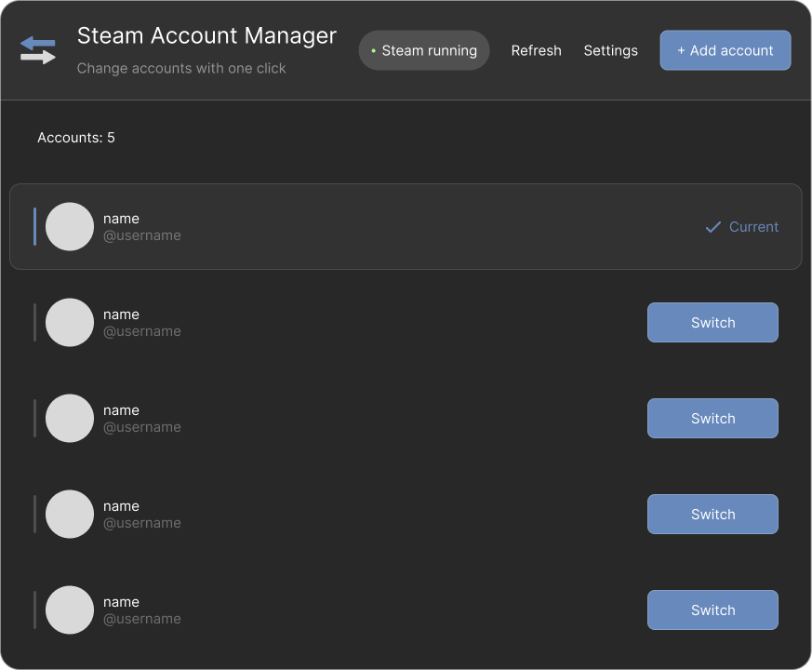Click the Steam running status pill
Viewport: 812px width, 670px height.
424,50
